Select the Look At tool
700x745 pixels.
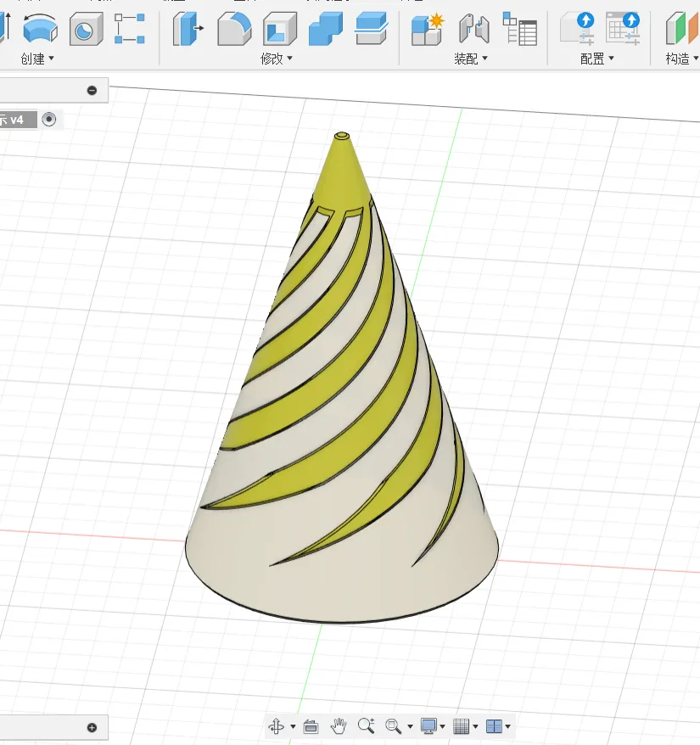point(311,726)
